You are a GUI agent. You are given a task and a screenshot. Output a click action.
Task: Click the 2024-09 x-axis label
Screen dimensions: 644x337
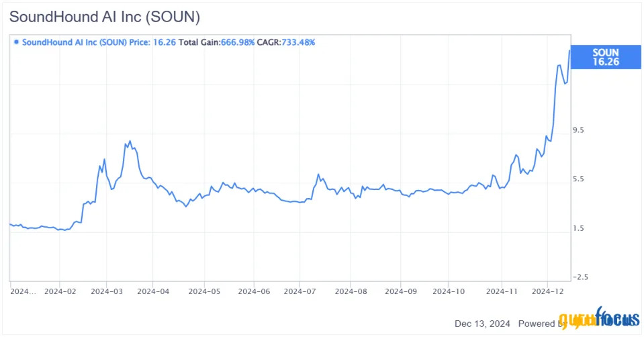[x=401, y=291]
